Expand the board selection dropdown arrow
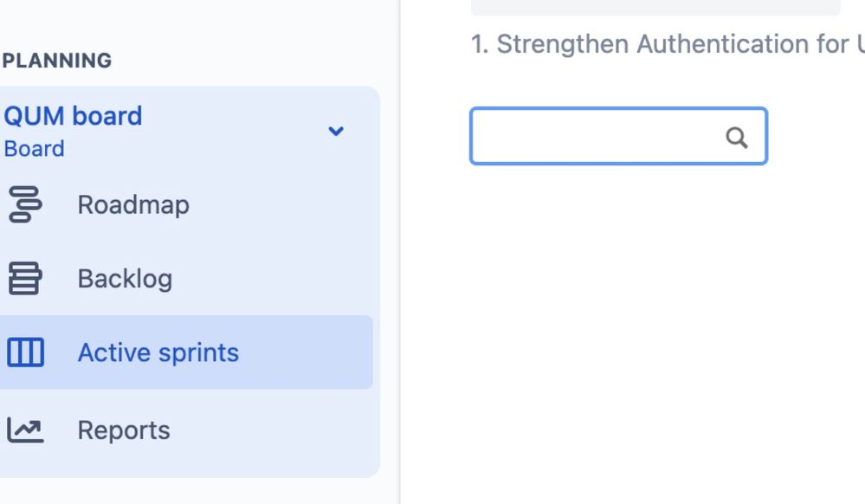This screenshot has width=865, height=504. (337, 132)
